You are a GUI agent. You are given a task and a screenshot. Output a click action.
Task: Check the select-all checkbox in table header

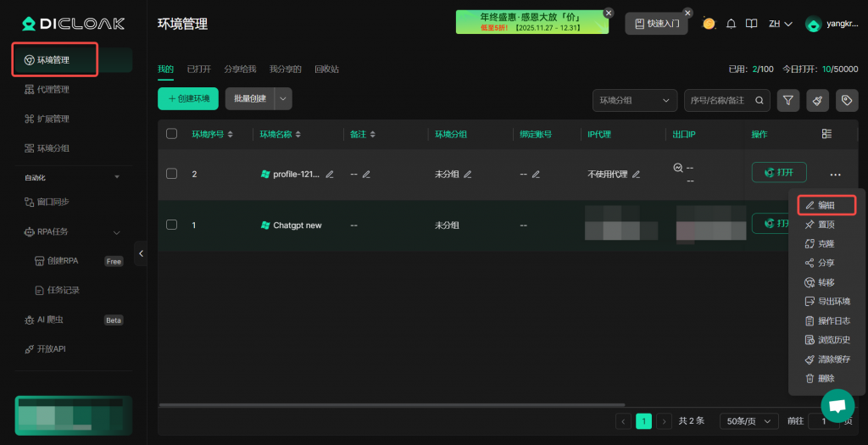pos(172,134)
